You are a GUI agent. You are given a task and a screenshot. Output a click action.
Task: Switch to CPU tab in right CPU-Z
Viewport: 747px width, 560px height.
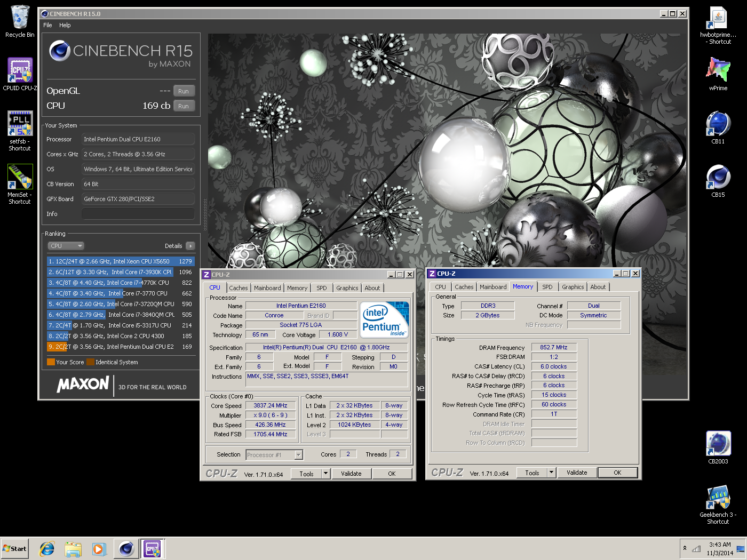pos(441,287)
